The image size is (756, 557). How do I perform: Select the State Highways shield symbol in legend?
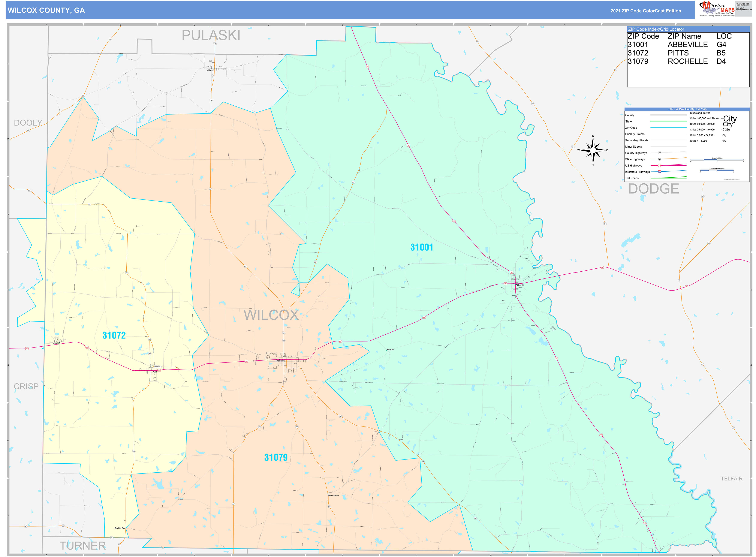point(660,159)
